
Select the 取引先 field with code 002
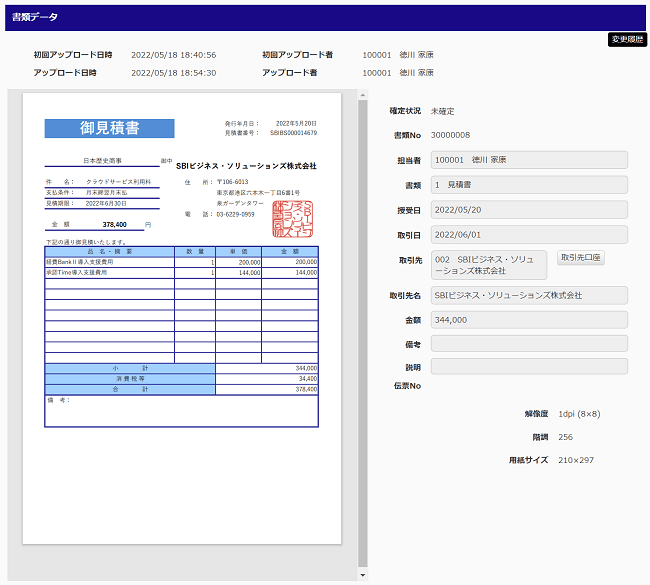click(489, 265)
